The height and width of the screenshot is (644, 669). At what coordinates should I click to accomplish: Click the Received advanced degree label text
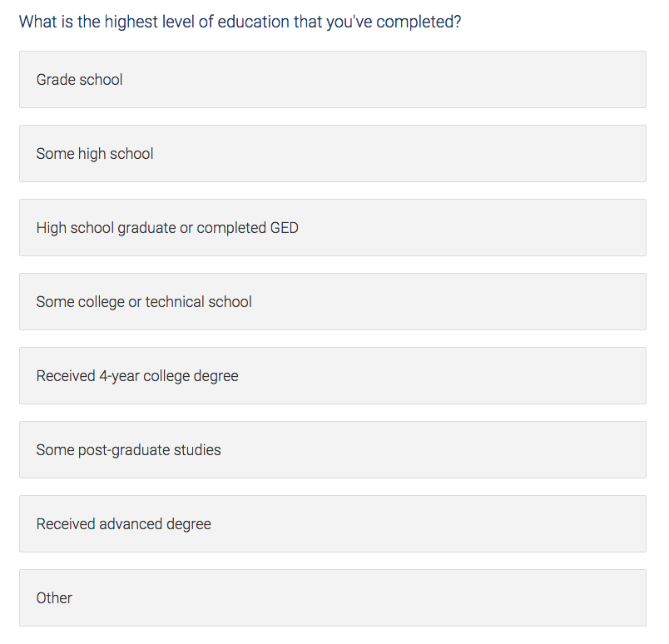click(123, 524)
